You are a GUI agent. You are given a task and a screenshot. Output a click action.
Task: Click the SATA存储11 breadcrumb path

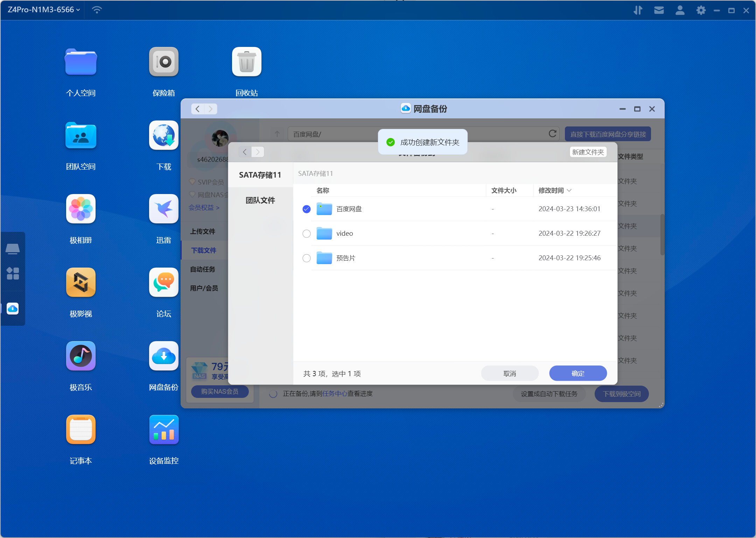click(315, 173)
